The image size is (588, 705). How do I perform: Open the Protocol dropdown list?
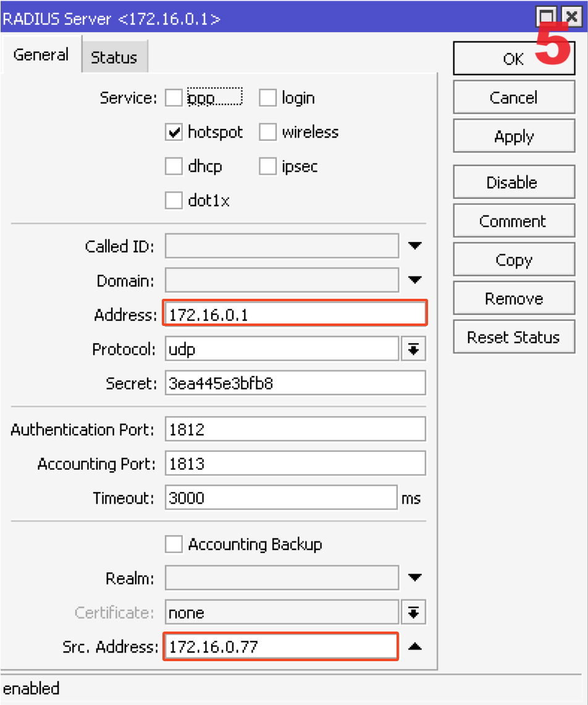tap(413, 349)
